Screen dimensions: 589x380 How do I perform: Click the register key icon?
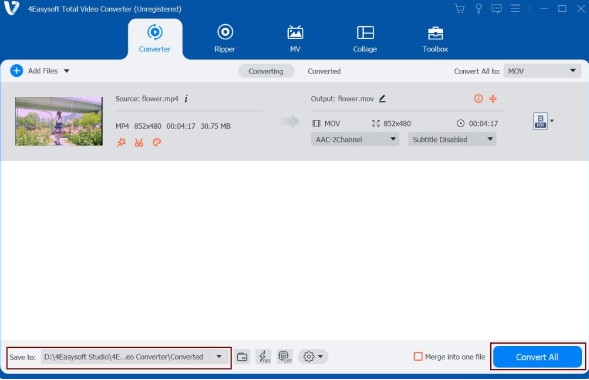pyautogui.click(x=479, y=9)
